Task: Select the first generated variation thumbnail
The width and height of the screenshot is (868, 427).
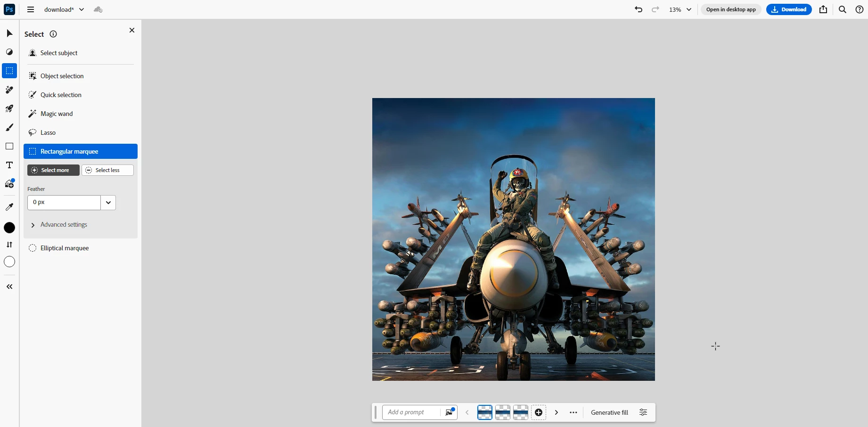Action: (485, 412)
